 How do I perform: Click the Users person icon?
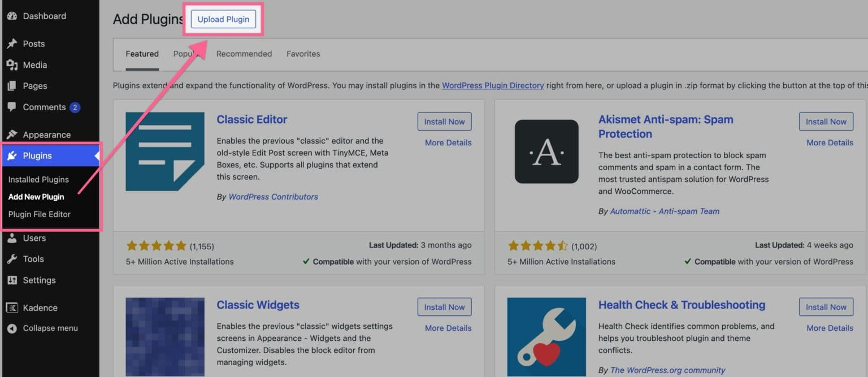click(x=12, y=238)
